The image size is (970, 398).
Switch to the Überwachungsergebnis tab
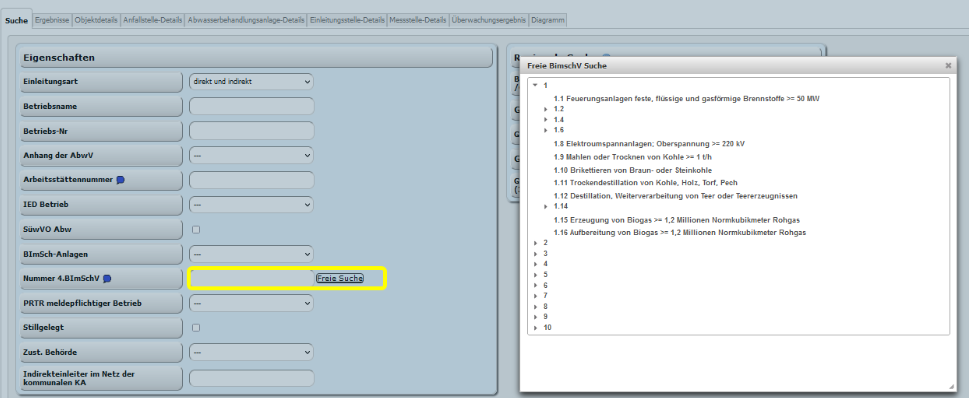(489, 20)
